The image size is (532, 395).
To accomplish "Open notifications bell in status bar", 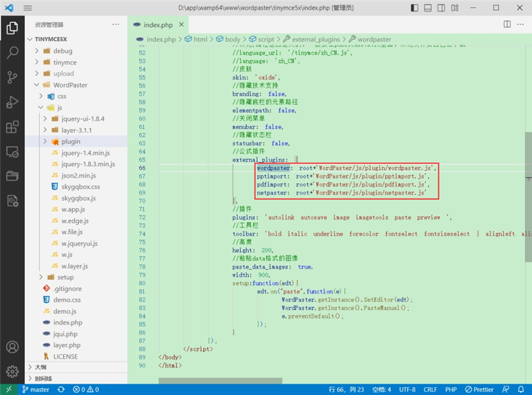I will coord(521,389).
